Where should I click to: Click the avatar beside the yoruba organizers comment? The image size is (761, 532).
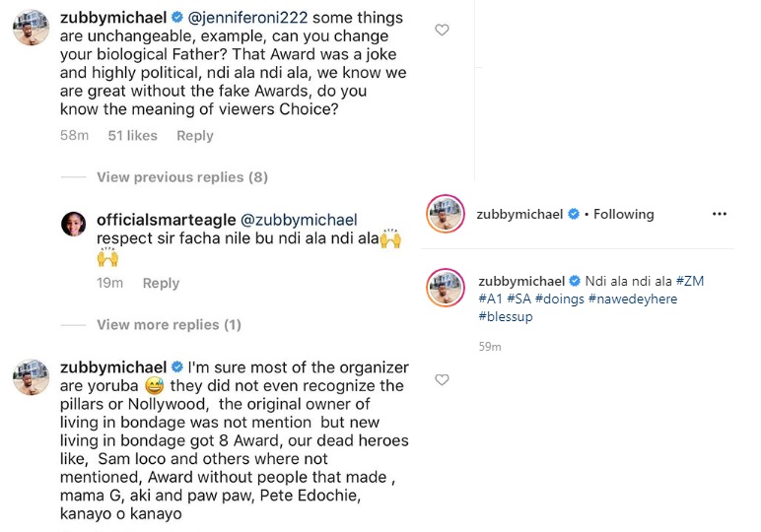coord(31,376)
